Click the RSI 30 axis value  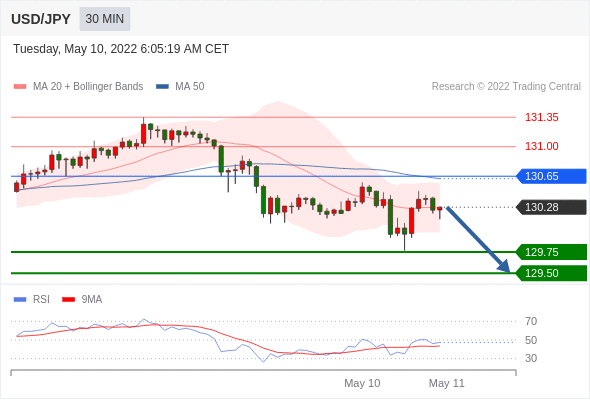(x=531, y=358)
